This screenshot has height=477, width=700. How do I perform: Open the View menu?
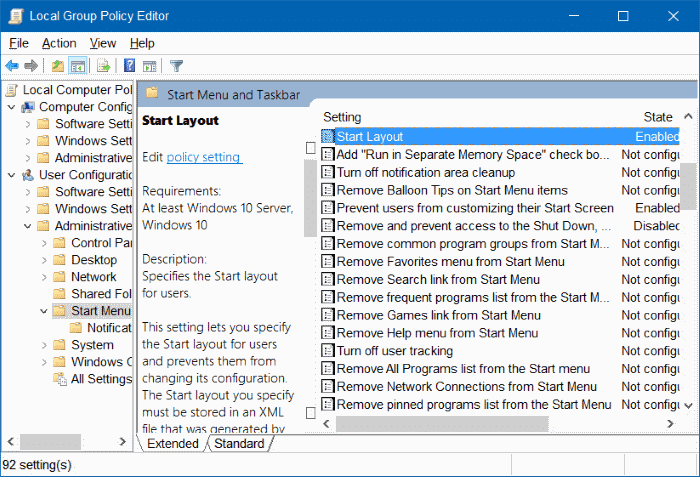click(103, 43)
